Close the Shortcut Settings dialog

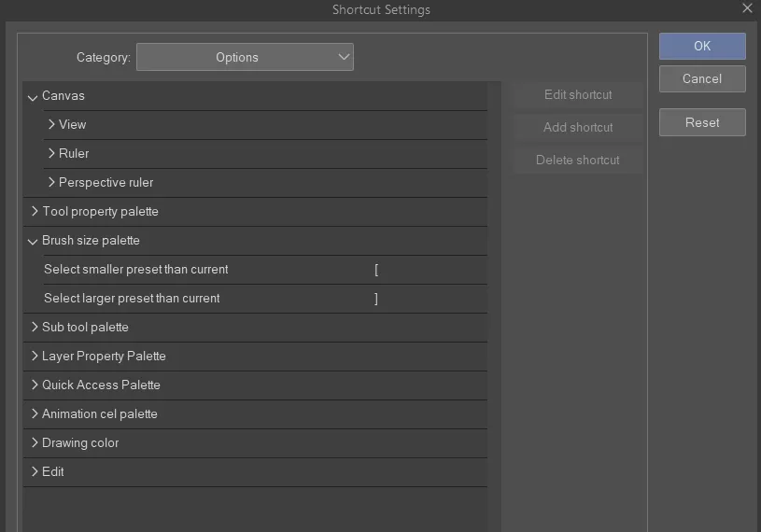(747, 8)
